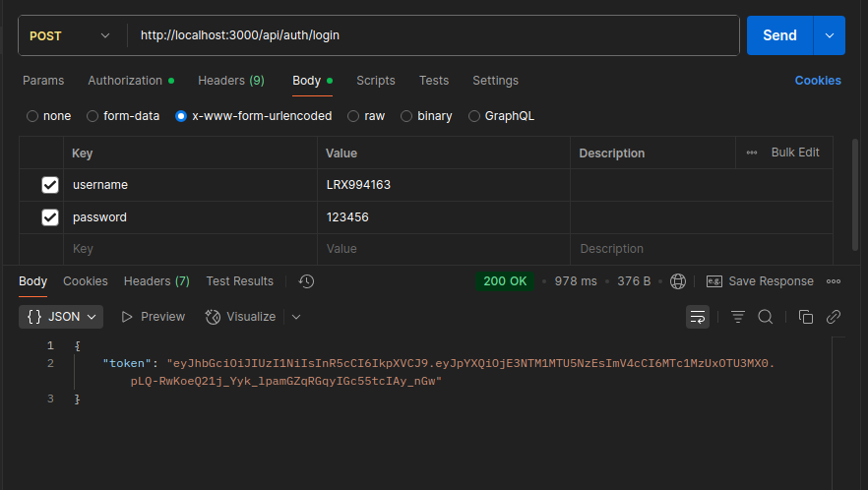
Task: Open the POST method dropdown
Action: 71,35
